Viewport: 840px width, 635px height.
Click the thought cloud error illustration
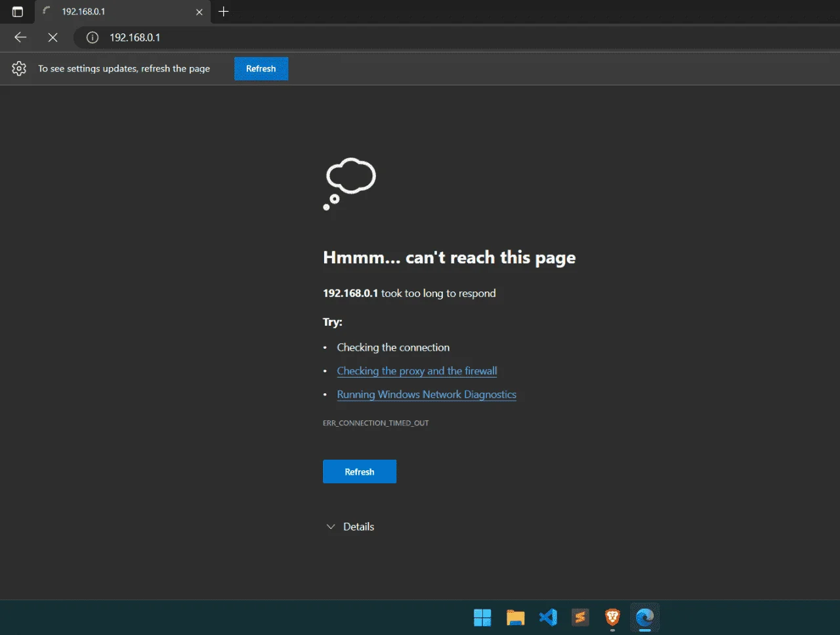(349, 184)
